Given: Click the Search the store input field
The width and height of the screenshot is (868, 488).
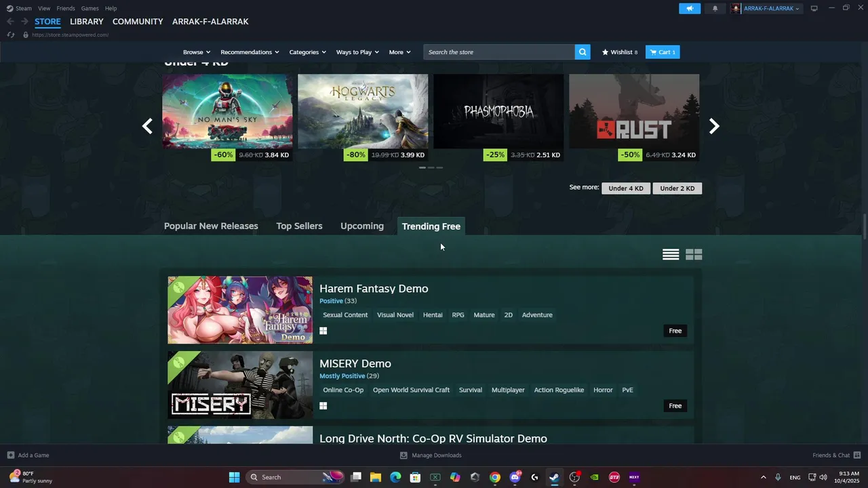Looking at the screenshot, I should [x=500, y=52].
